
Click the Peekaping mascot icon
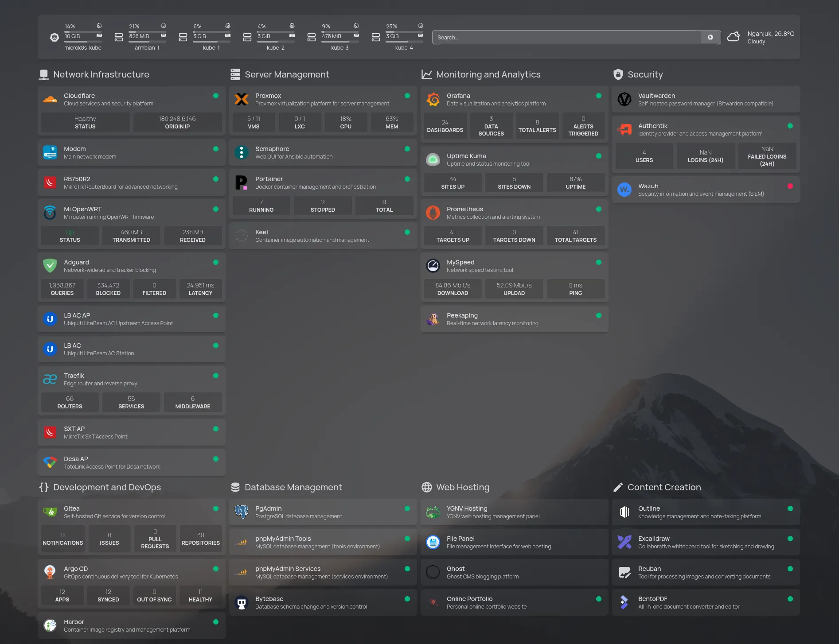pyautogui.click(x=433, y=319)
